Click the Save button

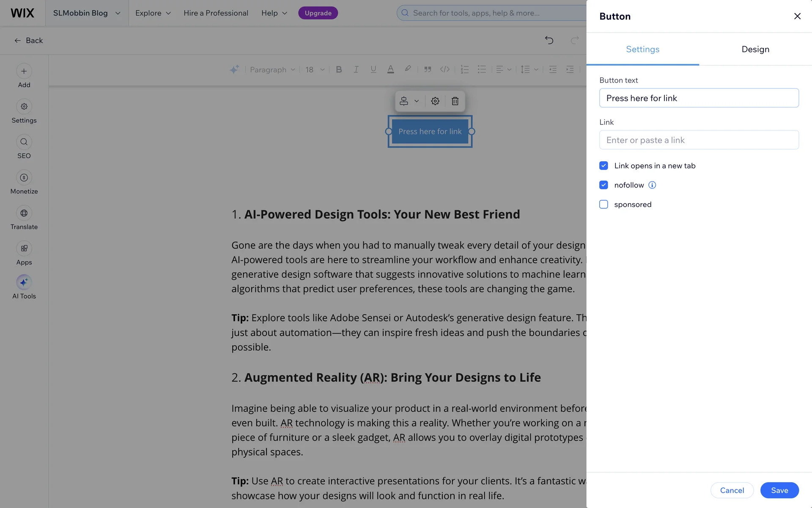pos(779,490)
